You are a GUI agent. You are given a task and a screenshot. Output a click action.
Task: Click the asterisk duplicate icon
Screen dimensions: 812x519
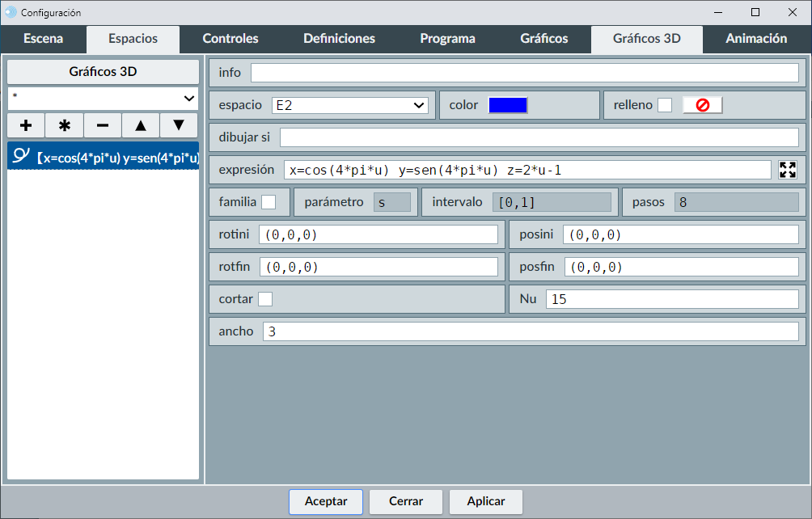click(x=65, y=126)
